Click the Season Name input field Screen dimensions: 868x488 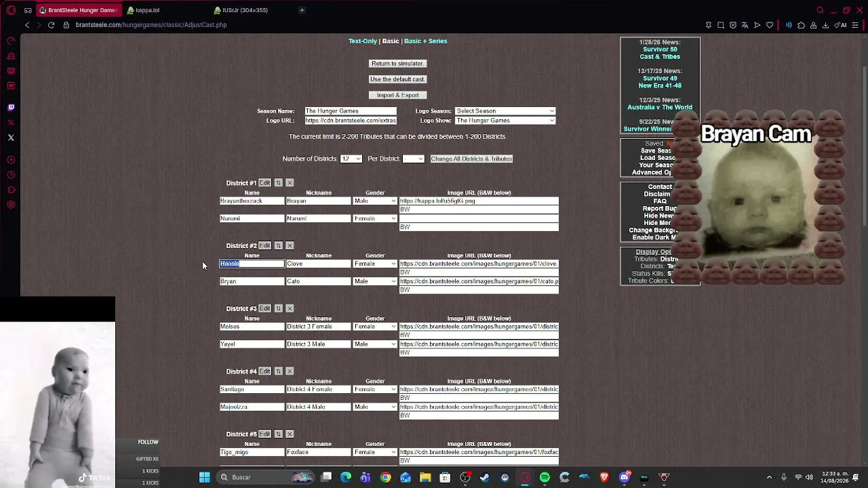[x=351, y=111]
